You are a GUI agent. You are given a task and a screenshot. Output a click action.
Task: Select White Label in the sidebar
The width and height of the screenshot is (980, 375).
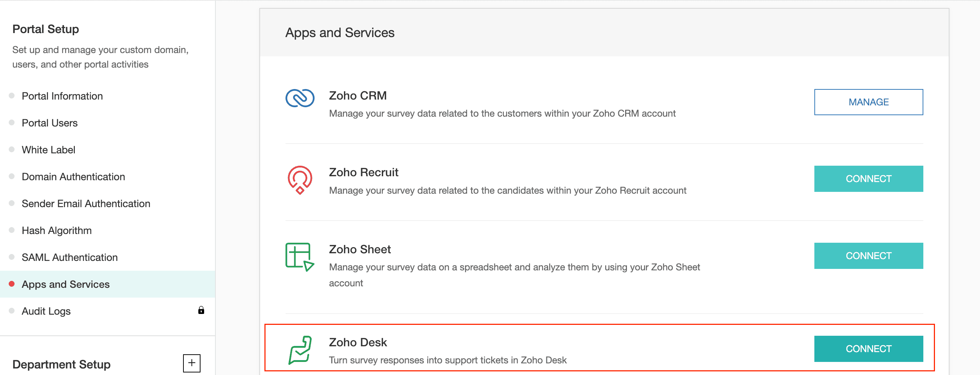coord(48,150)
